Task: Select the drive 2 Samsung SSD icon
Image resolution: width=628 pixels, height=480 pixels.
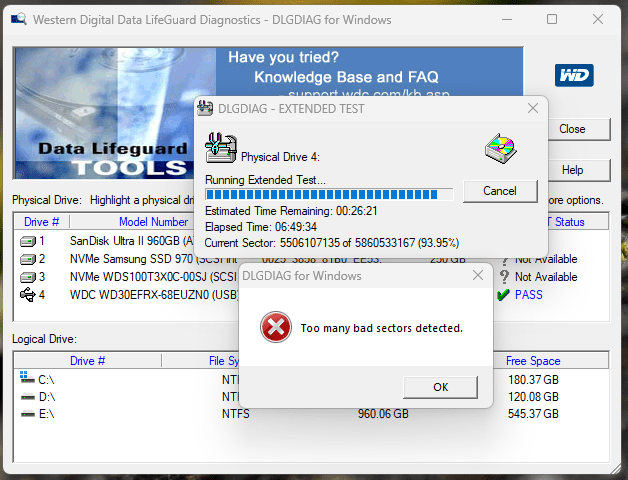Action: click(x=28, y=259)
